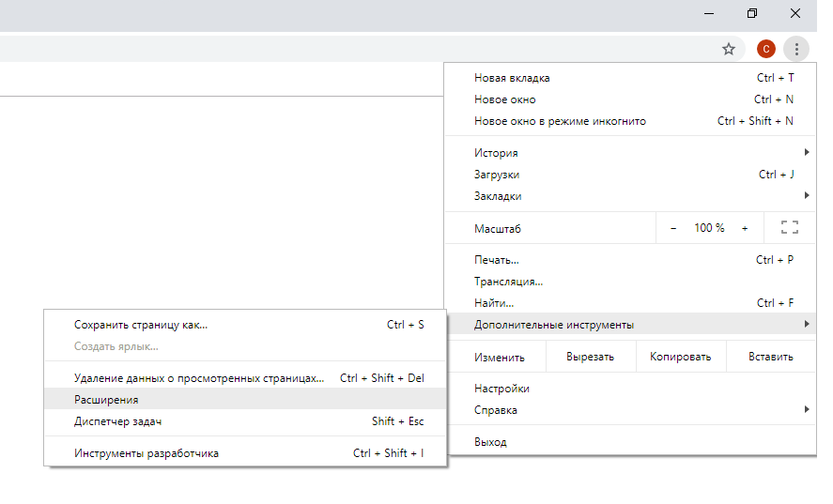
Task: Select Инструменты разработчика entry
Action: pos(146,453)
